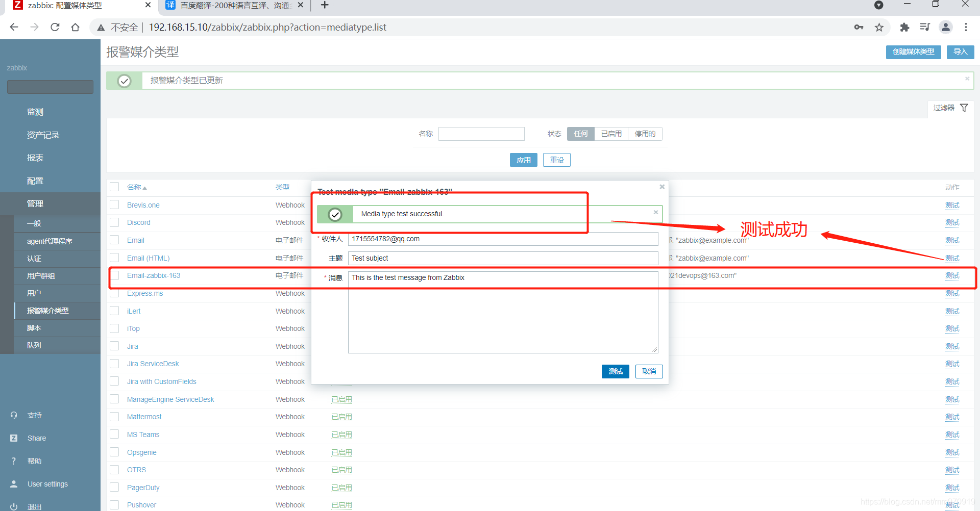
Task: Open the browser profile avatar
Action: pos(946,27)
